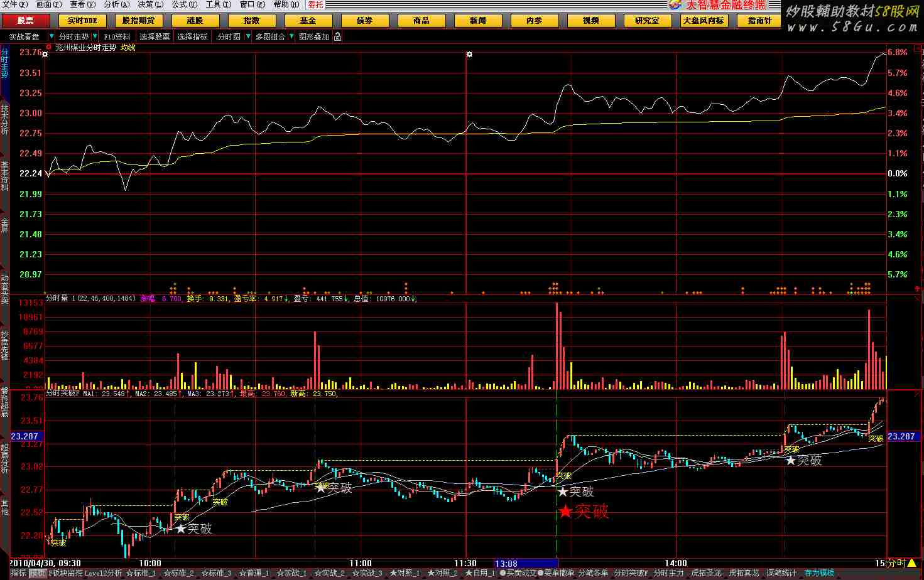924x580 pixels.
Task: Select the 分时走势 sidebar tab
Action: [x=5, y=63]
